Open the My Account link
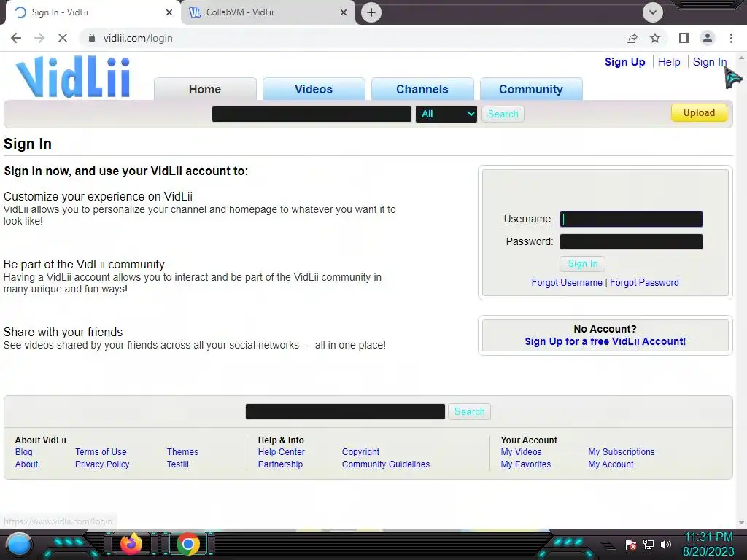This screenshot has height=560, width=747. pyautogui.click(x=611, y=464)
